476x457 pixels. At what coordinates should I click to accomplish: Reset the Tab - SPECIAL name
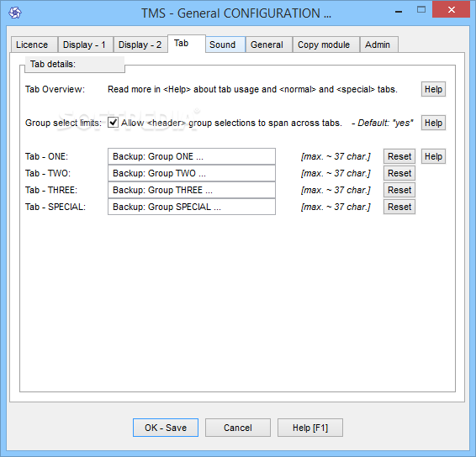pos(399,207)
